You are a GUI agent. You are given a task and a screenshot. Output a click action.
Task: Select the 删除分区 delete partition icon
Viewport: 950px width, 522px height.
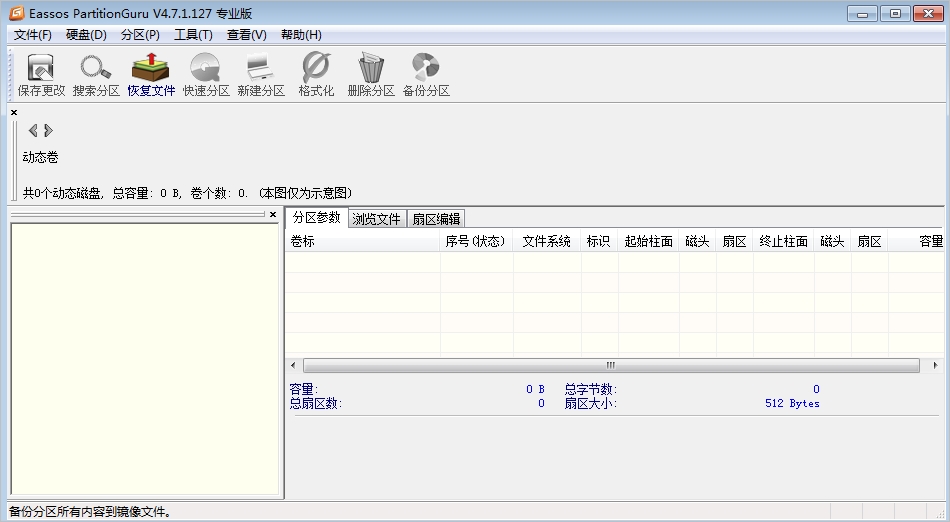[x=371, y=75]
